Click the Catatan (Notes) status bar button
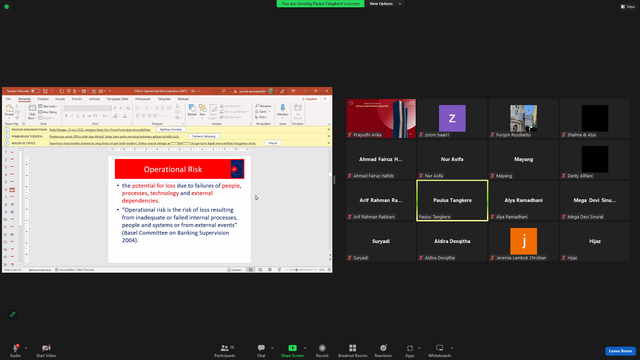Image resolution: width=640 pixels, height=360 pixels. click(234, 270)
